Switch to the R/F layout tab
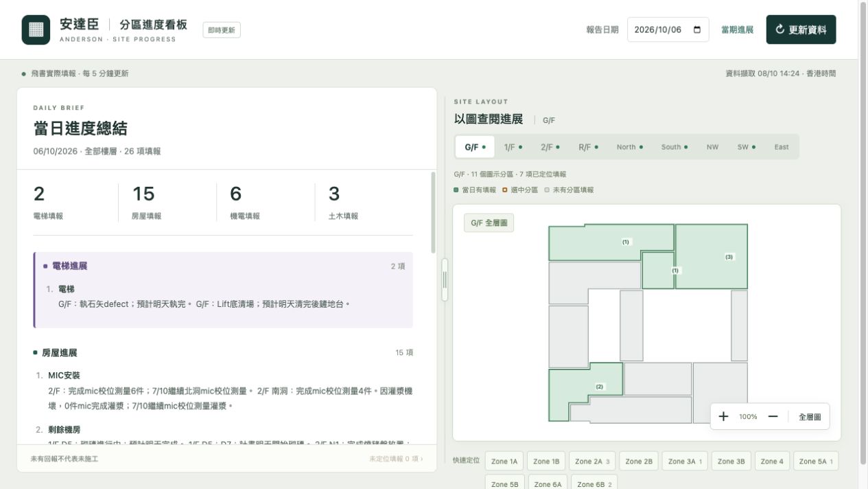Screen dimensions: 868x489 point(588,147)
